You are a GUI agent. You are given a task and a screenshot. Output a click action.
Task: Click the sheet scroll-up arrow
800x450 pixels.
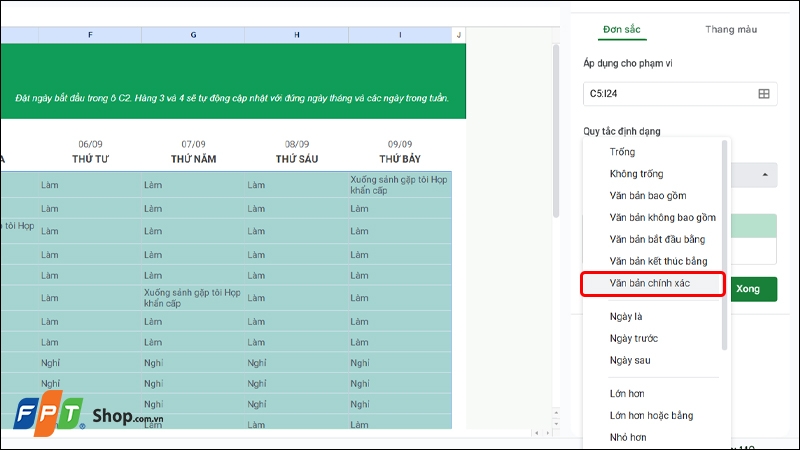click(556, 413)
